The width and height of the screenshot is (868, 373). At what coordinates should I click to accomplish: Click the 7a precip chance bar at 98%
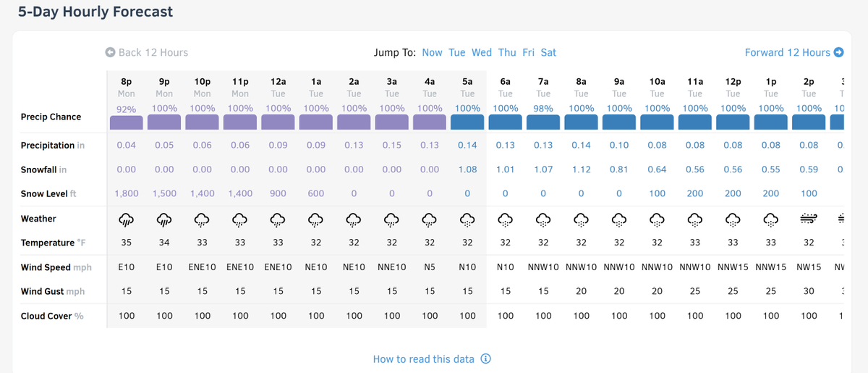click(543, 122)
